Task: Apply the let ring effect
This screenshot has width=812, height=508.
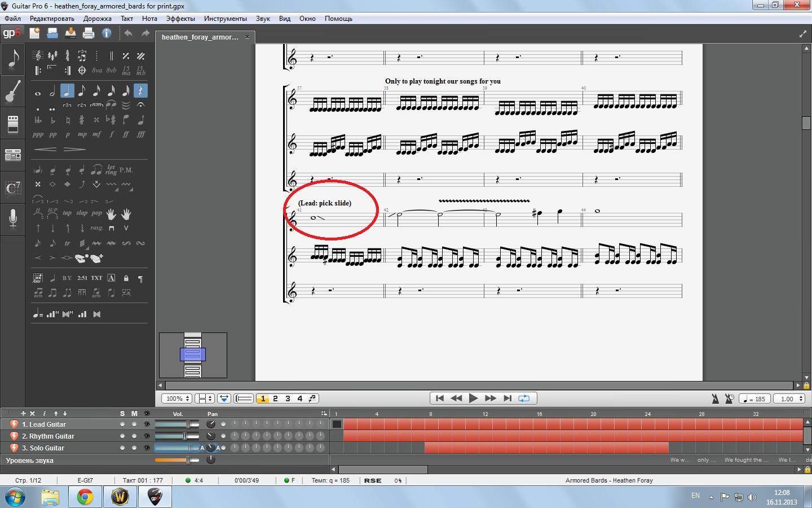Action: pos(111,169)
